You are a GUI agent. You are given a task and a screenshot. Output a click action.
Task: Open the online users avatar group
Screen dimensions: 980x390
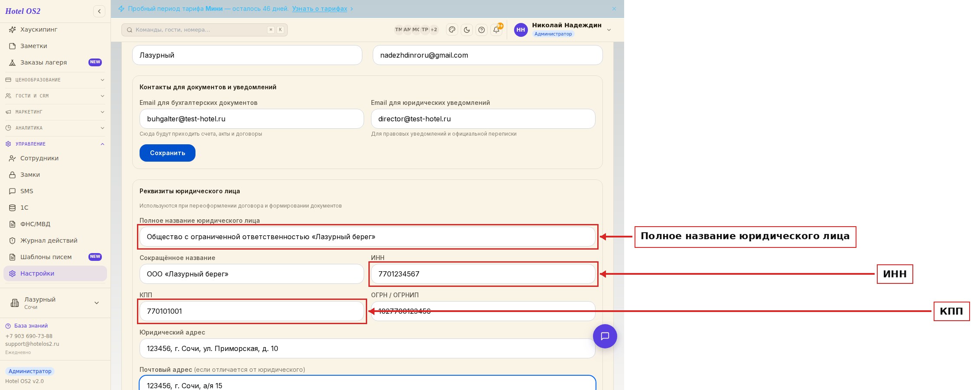(416, 29)
